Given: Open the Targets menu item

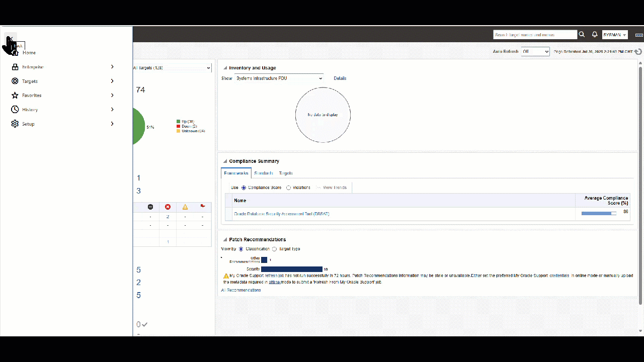Looking at the screenshot, I should pyautogui.click(x=30, y=81).
